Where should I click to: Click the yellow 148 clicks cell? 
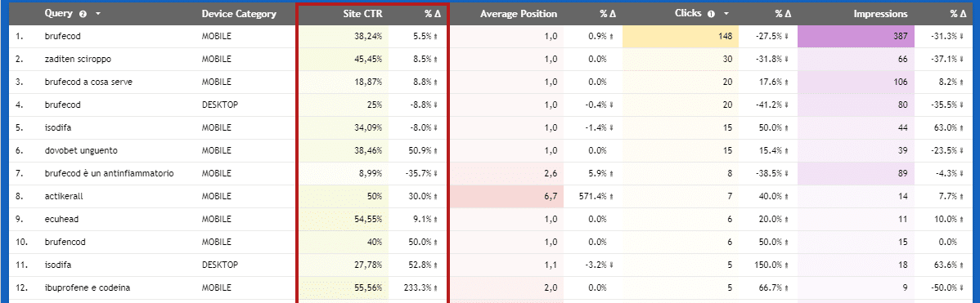pos(681,36)
